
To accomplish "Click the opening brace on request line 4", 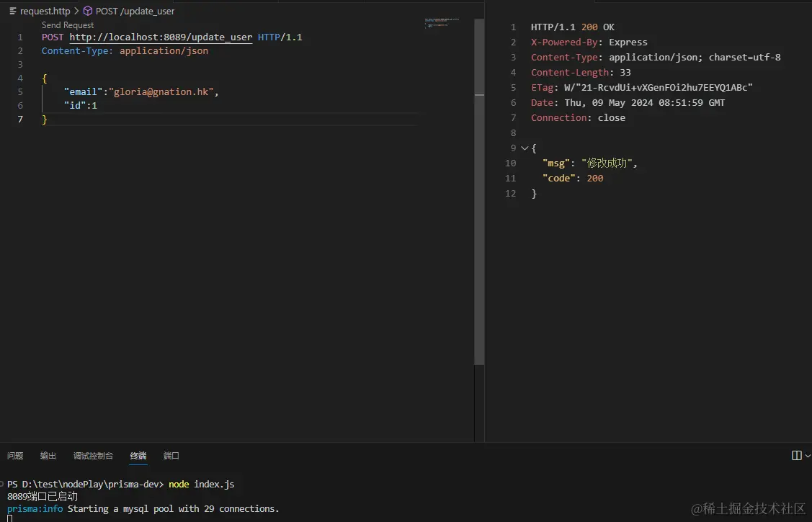I will click(x=45, y=78).
